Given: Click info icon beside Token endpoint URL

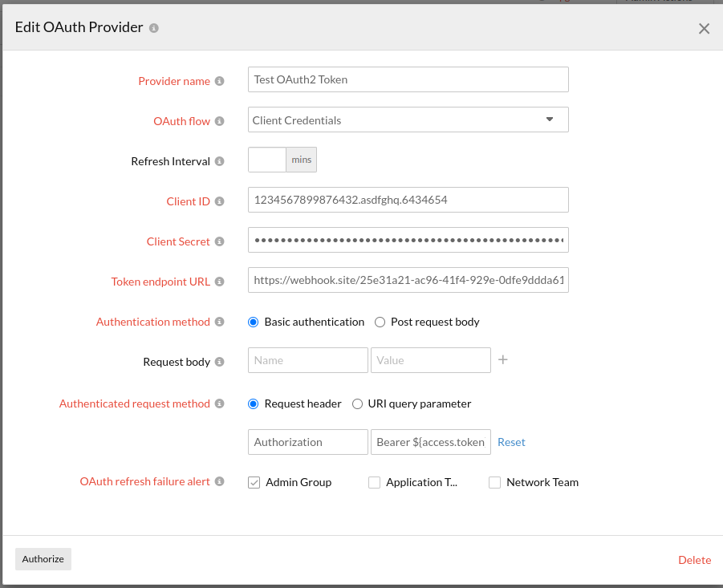Looking at the screenshot, I should coord(220,282).
